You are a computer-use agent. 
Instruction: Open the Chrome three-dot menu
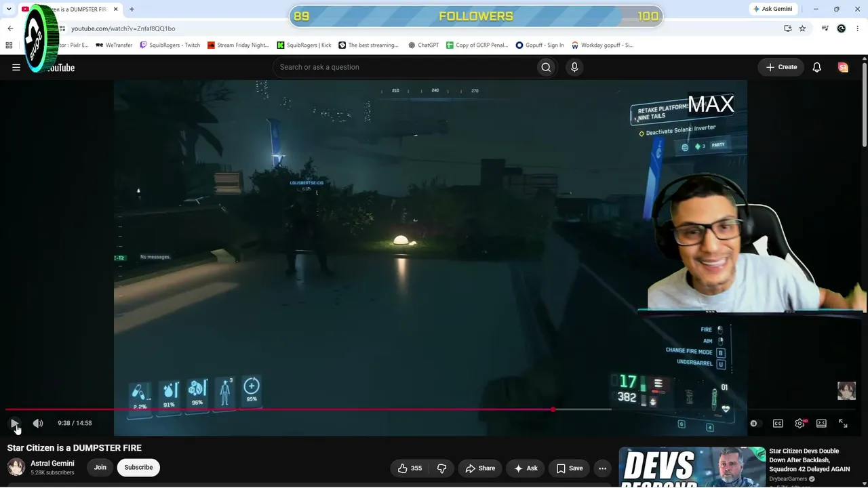(858, 28)
